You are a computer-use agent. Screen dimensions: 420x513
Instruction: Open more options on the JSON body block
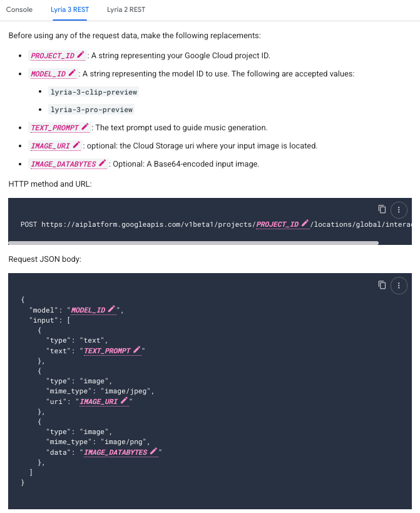coord(399,286)
